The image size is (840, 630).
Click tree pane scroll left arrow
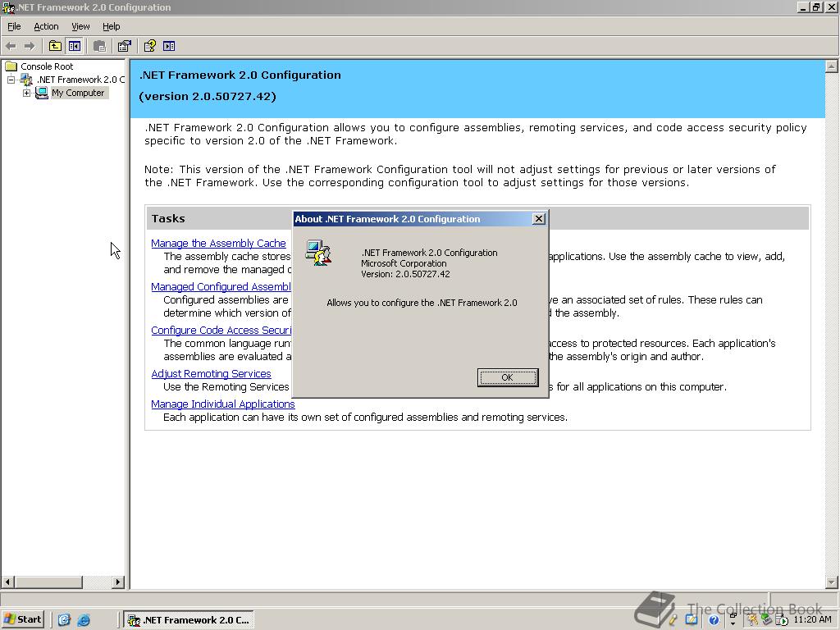pos(7,582)
